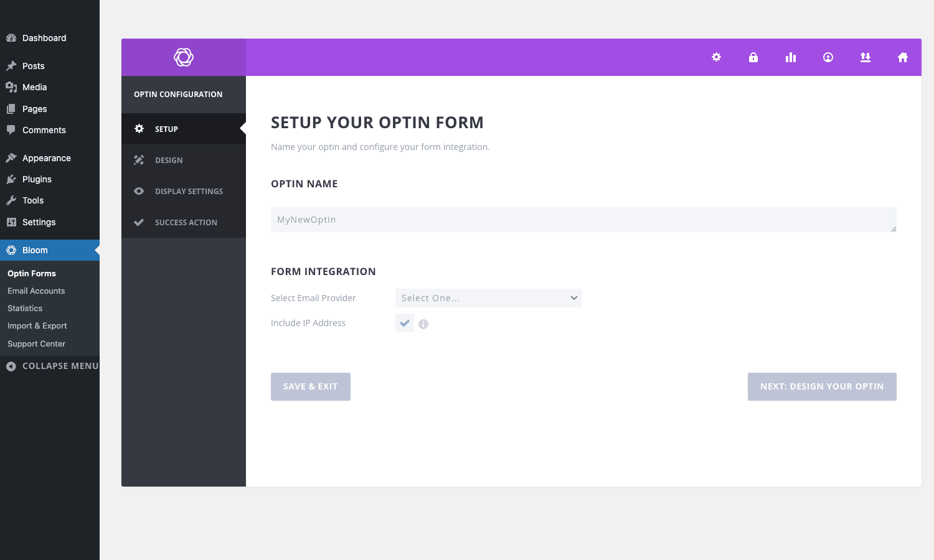Image resolution: width=934 pixels, height=560 pixels.
Task: Click the info icon beside IP checkbox
Action: [x=423, y=324]
